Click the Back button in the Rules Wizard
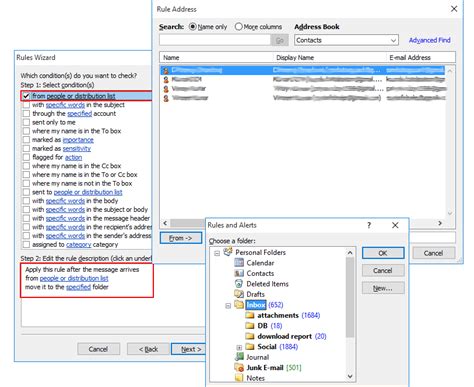474x387 pixels. (x=148, y=349)
